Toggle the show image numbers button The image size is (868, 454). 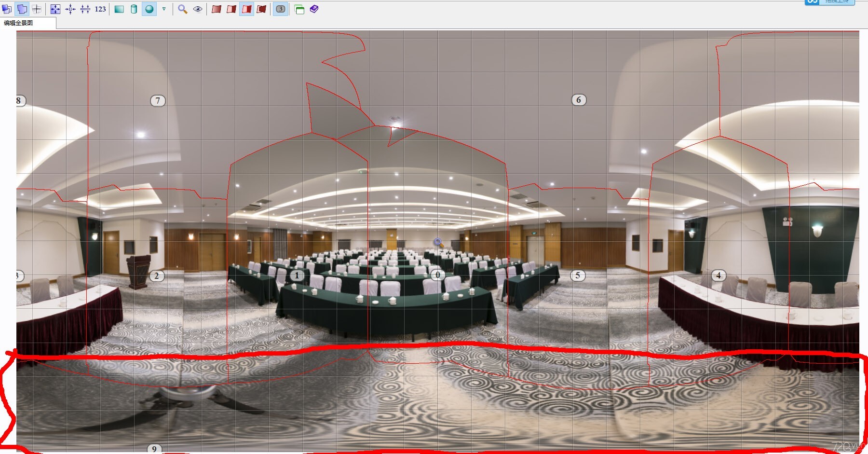pyautogui.click(x=281, y=9)
